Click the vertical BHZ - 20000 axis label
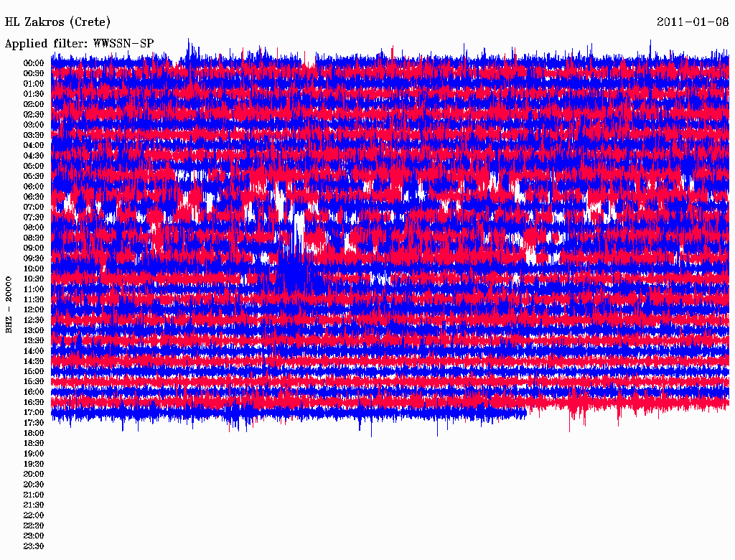The width and height of the screenshot is (735, 560). pyautogui.click(x=9, y=305)
